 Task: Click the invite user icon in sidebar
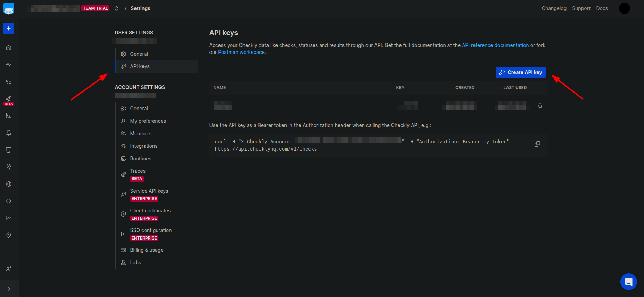pyautogui.click(x=9, y=269)
